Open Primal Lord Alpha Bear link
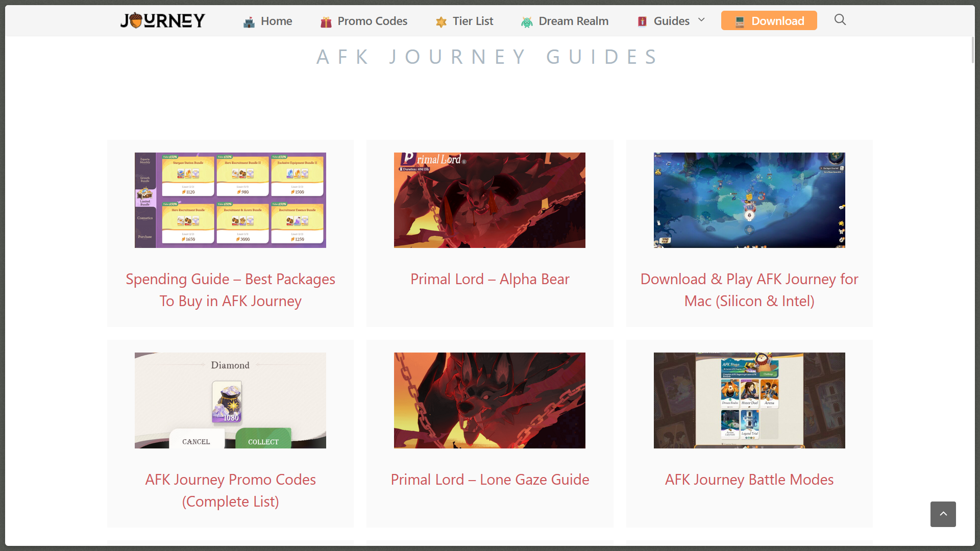 (490, 279)
